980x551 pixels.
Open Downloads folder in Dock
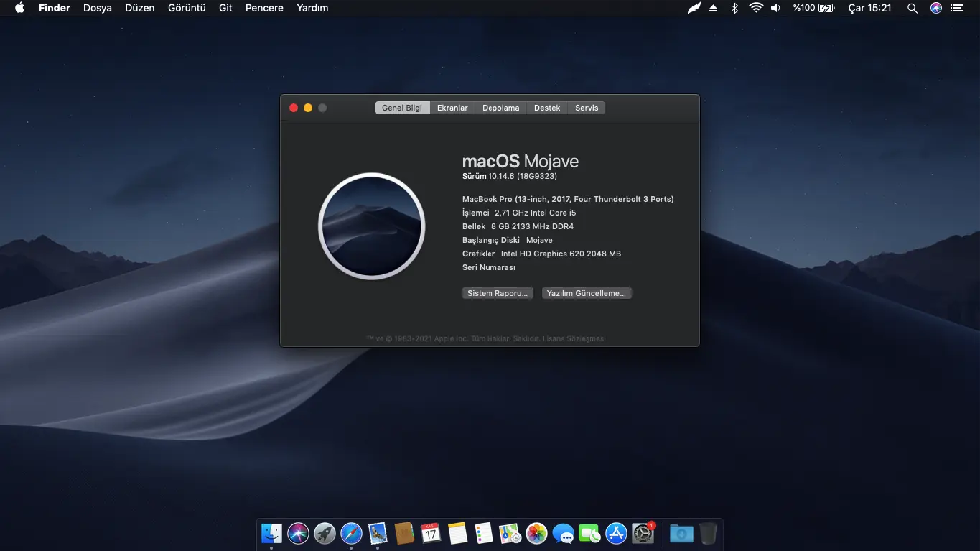(x=681, y=533)
